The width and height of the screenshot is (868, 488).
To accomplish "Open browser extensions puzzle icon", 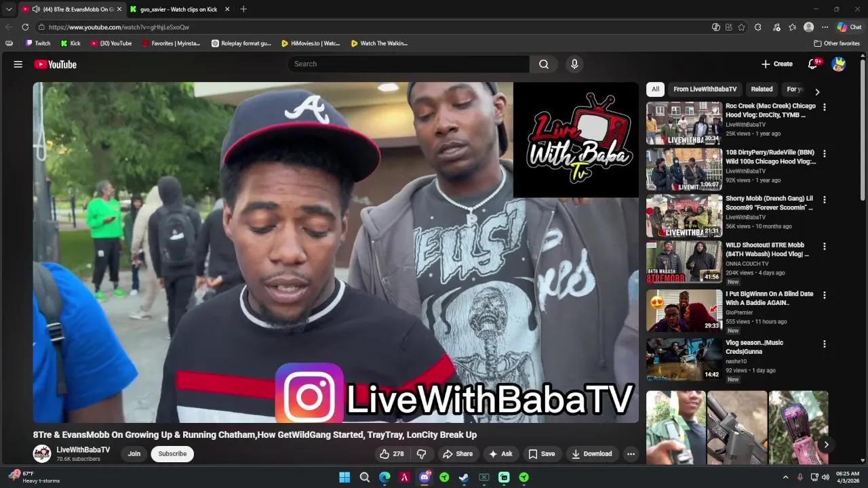I will pos(758,27).
